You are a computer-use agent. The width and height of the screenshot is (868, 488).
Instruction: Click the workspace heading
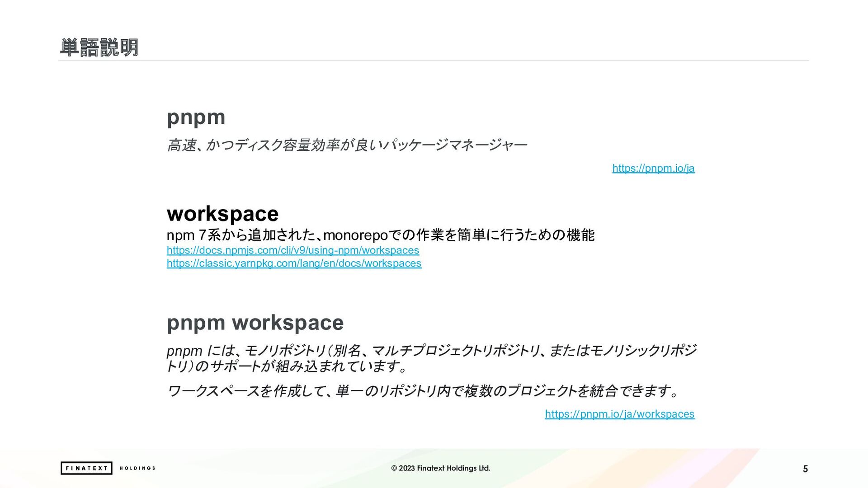click(222, 213)
